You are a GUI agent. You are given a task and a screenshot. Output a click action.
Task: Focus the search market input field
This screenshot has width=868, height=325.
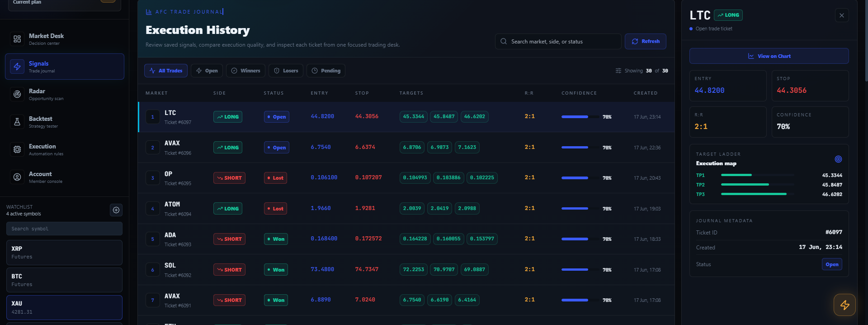558,41
